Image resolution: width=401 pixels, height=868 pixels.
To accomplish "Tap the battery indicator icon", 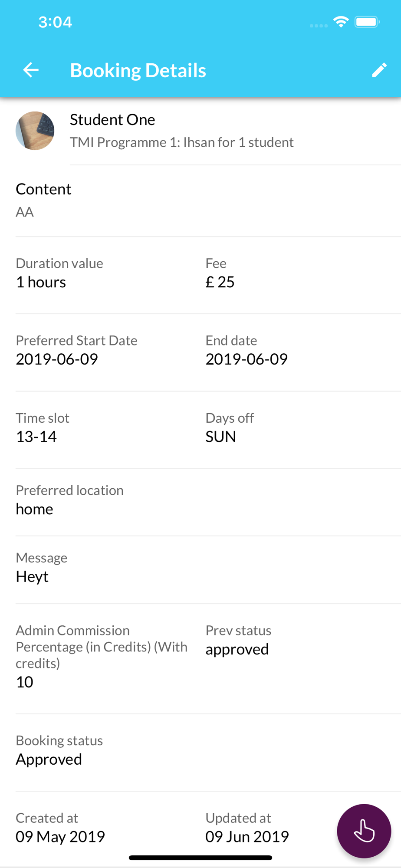I will pyautogui.click(x=367, y=22).
